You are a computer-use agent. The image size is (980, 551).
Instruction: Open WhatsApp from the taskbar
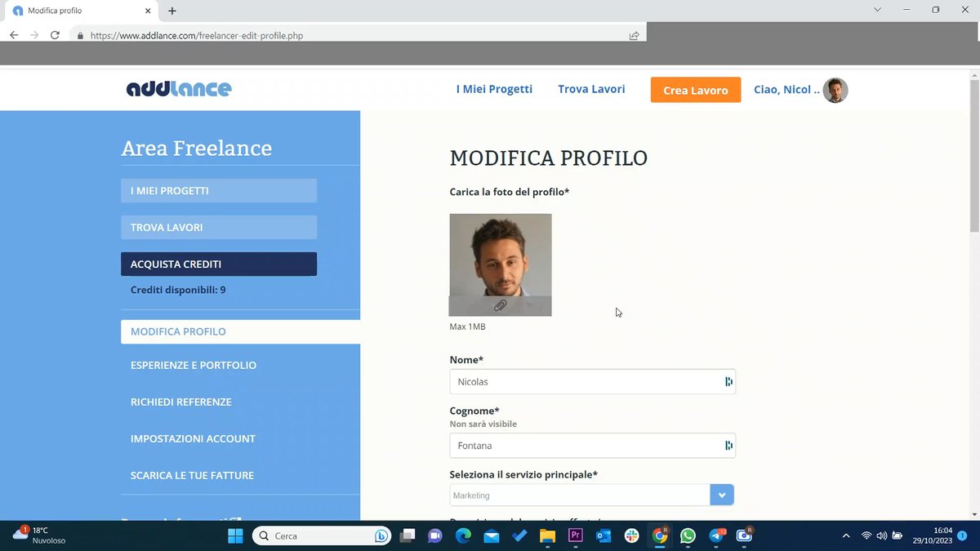coord(688,536)
